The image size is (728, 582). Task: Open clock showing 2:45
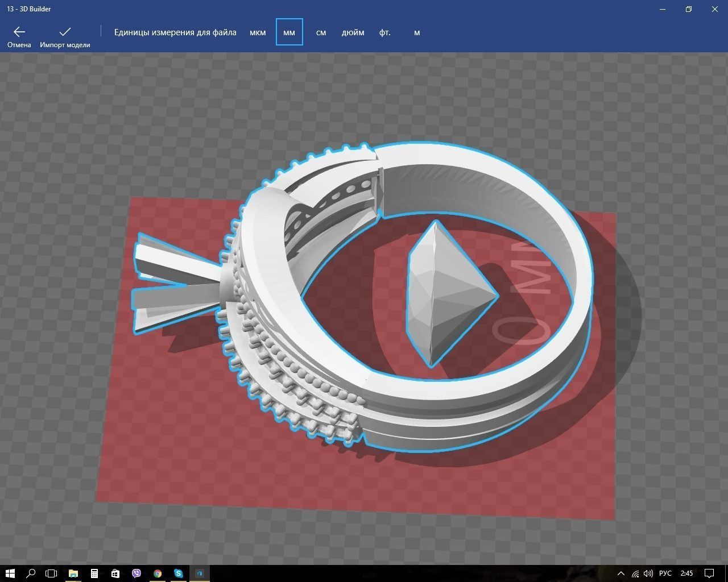(686, 573)
